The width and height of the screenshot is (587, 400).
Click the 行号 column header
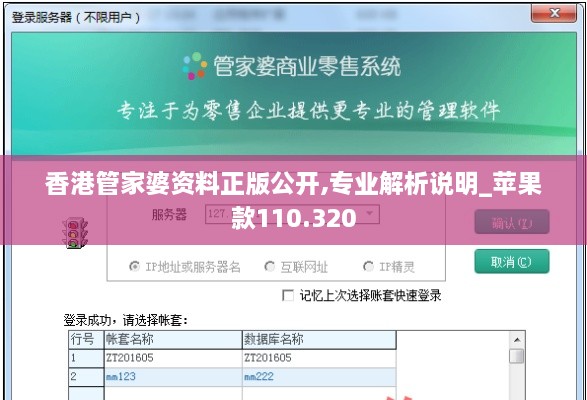coord(86,339)
